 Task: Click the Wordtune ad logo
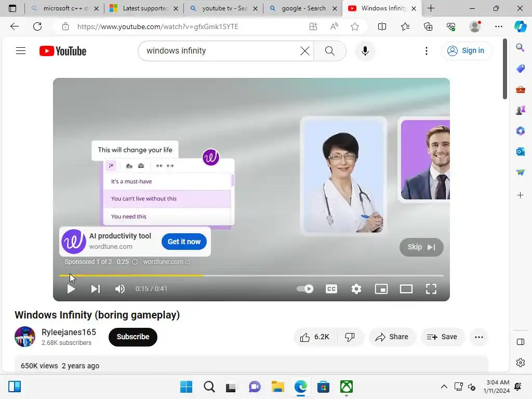click(74, 242)
